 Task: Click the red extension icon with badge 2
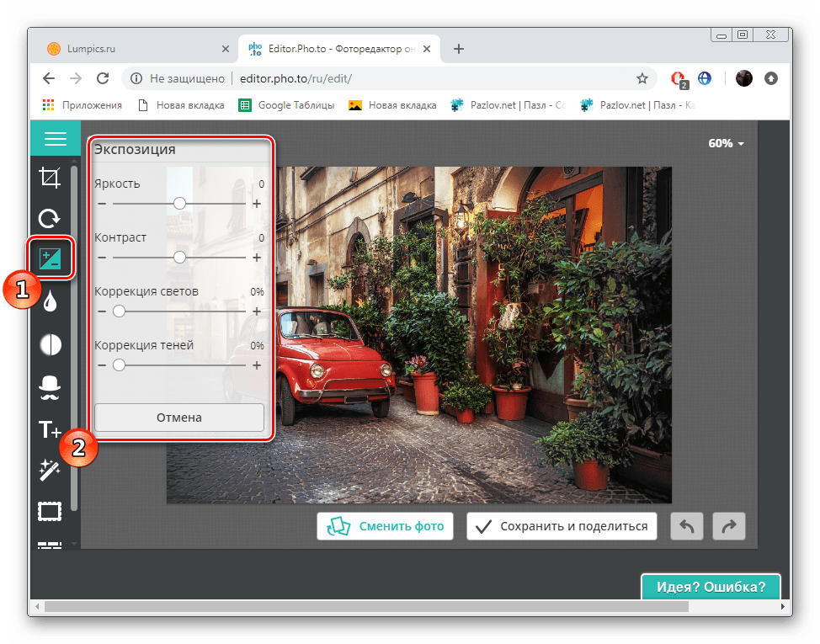click(679, 79)
